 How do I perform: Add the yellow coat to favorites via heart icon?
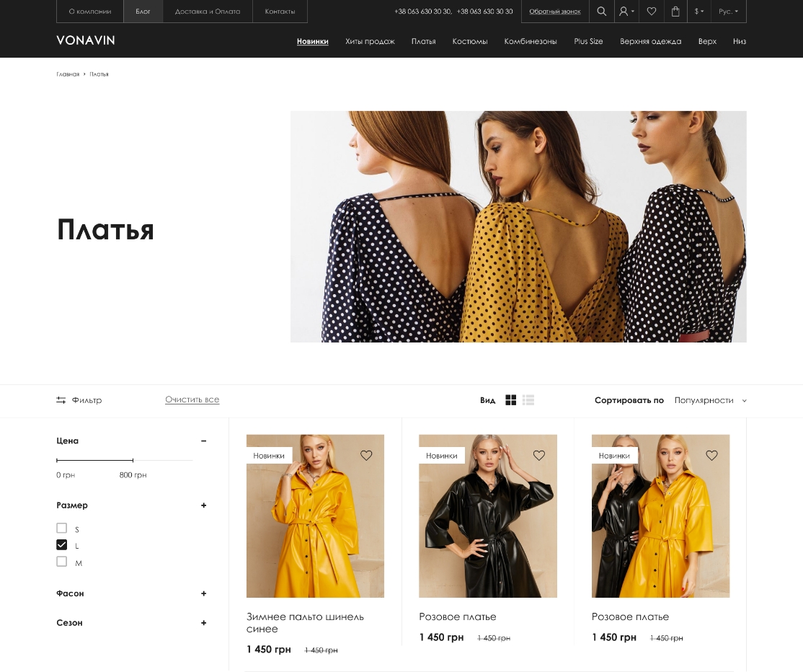(x=366, y=455)
